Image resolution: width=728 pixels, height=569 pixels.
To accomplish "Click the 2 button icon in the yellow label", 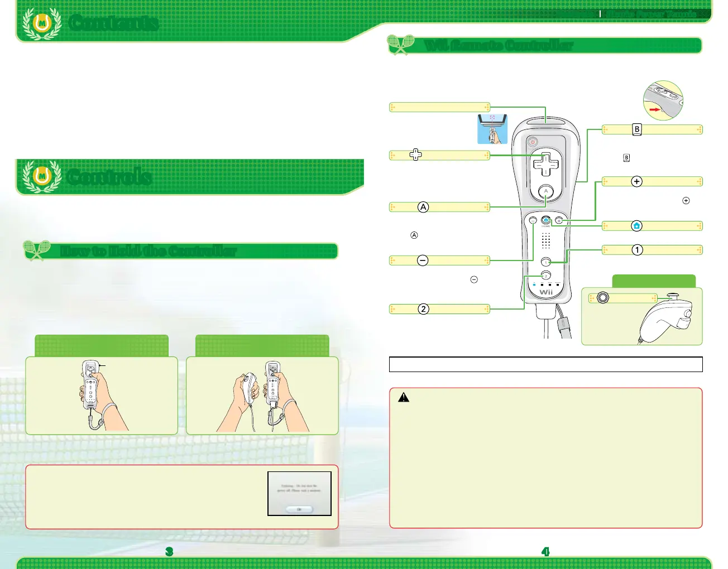I will coord(424,309).
